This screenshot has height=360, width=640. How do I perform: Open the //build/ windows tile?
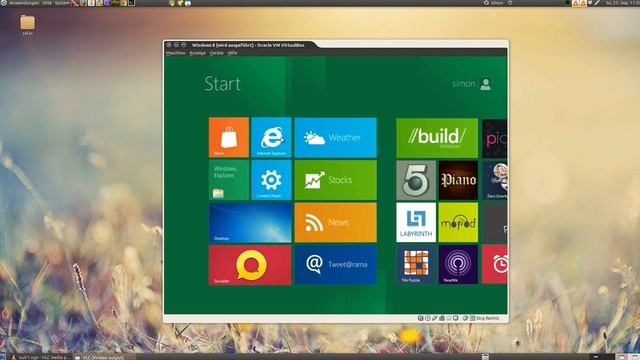tap(437, 138)
